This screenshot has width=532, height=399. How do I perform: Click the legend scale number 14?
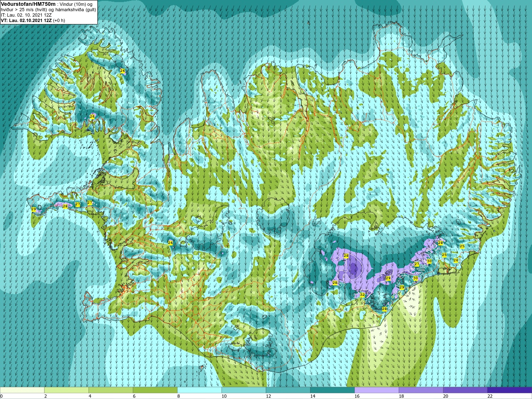tap(313, 396)
